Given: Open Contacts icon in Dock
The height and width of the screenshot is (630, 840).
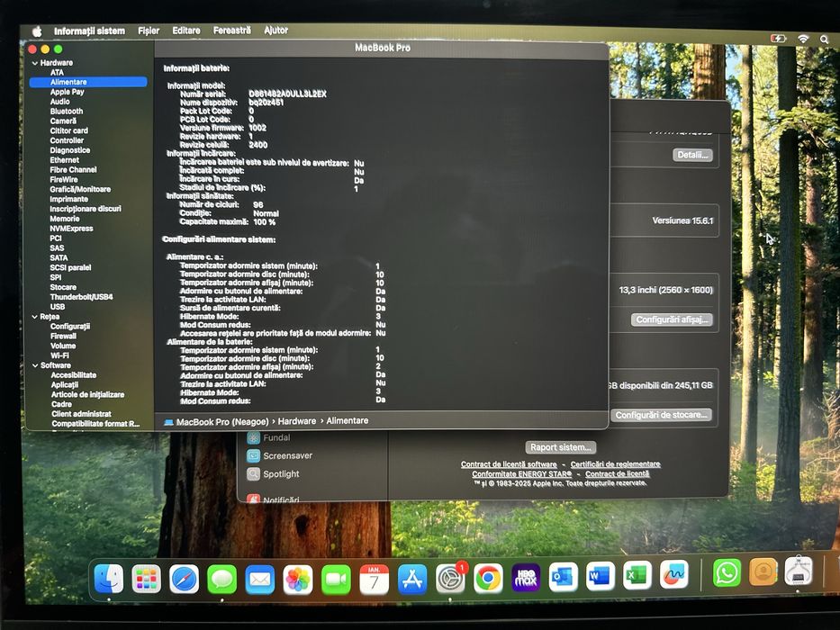Looking at the screenshot, I should [x=763, y=571].
